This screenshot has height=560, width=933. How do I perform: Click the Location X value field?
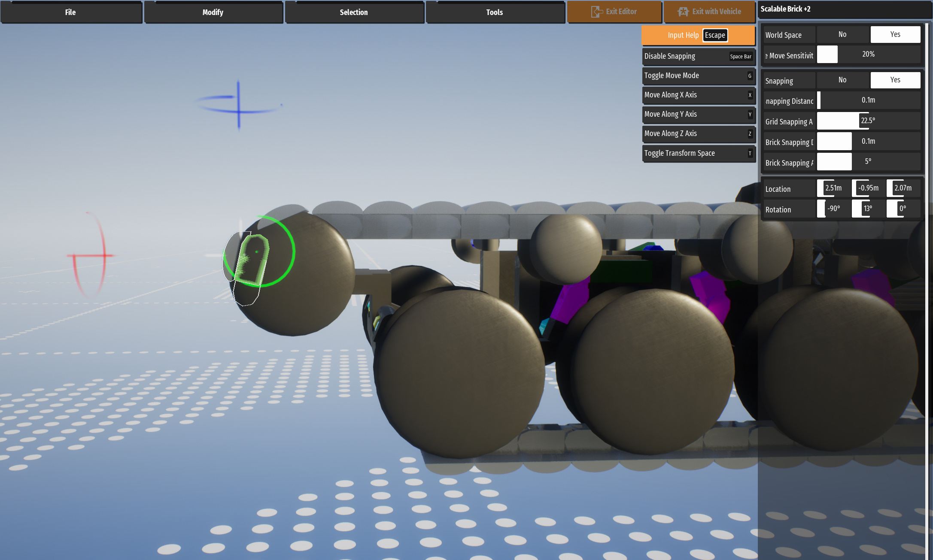click(x=833, y=188)
